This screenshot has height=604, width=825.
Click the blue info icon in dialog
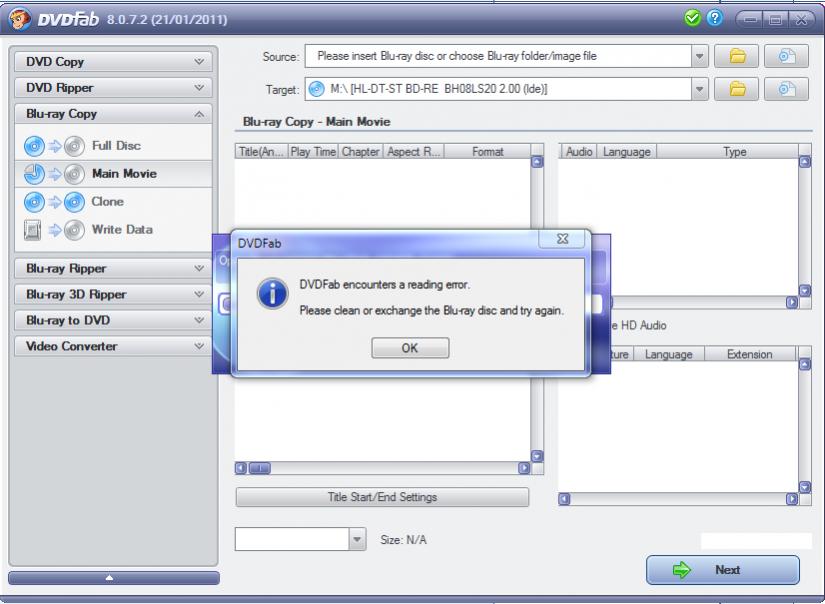tap(272, 294)
